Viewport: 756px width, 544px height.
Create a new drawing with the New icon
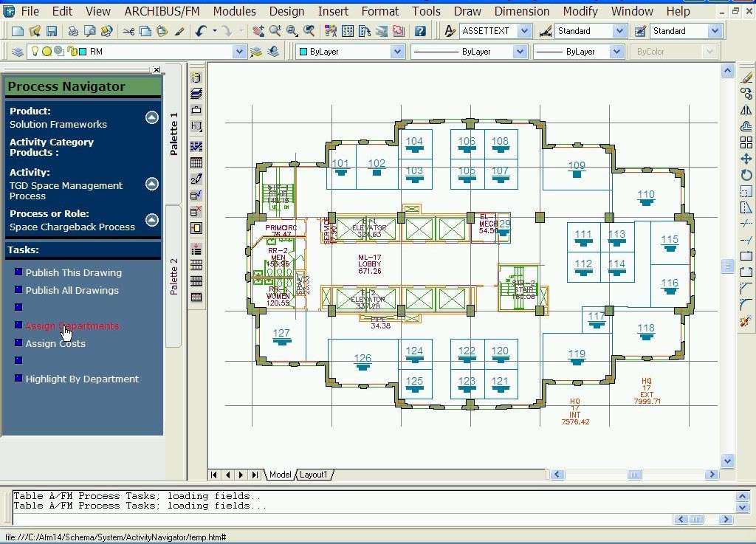tap(18, 31)
